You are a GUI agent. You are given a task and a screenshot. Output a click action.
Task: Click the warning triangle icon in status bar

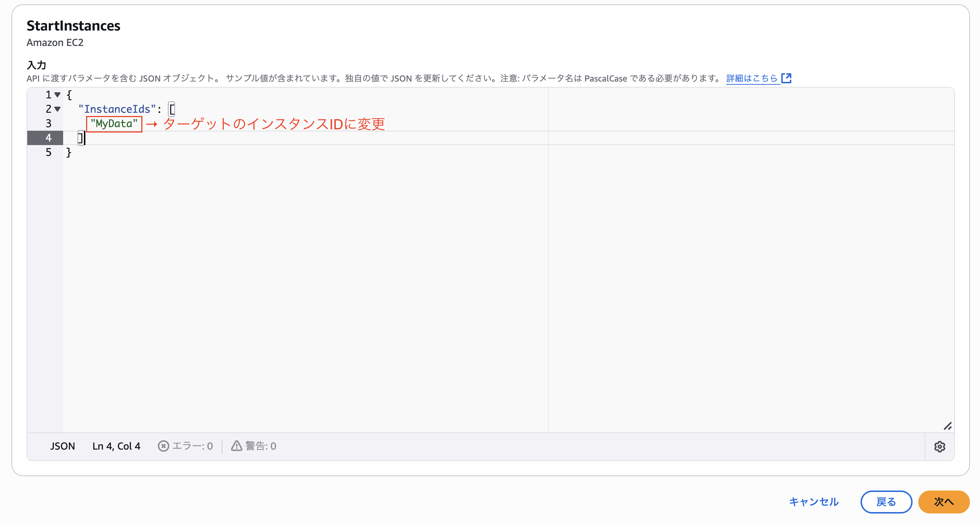pos(236,446)
